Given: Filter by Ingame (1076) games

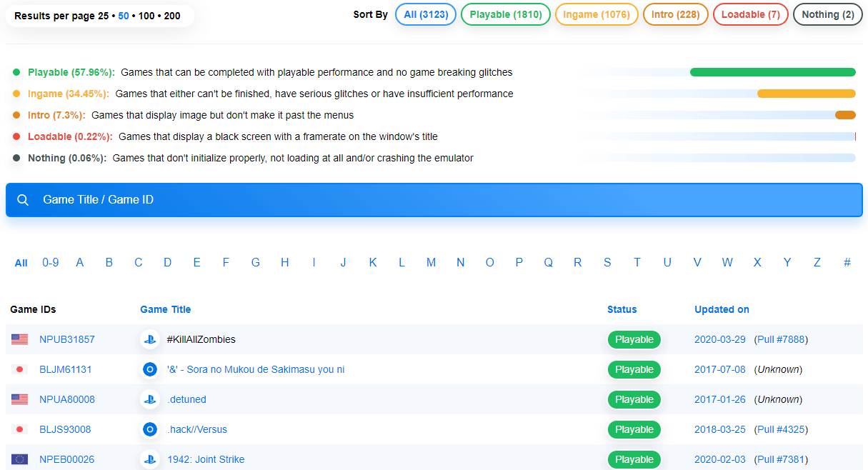Looking at the screenshot, I should pos(596,14).
